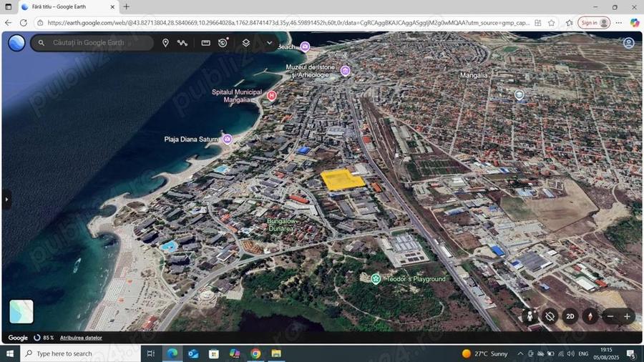644x362 pixels.
Task: Open the 27°C Sunny weather widget
Action: click(485, 353)
